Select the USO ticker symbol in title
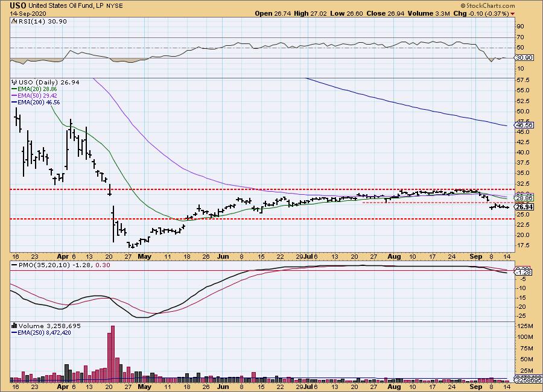 coord(18,5)
